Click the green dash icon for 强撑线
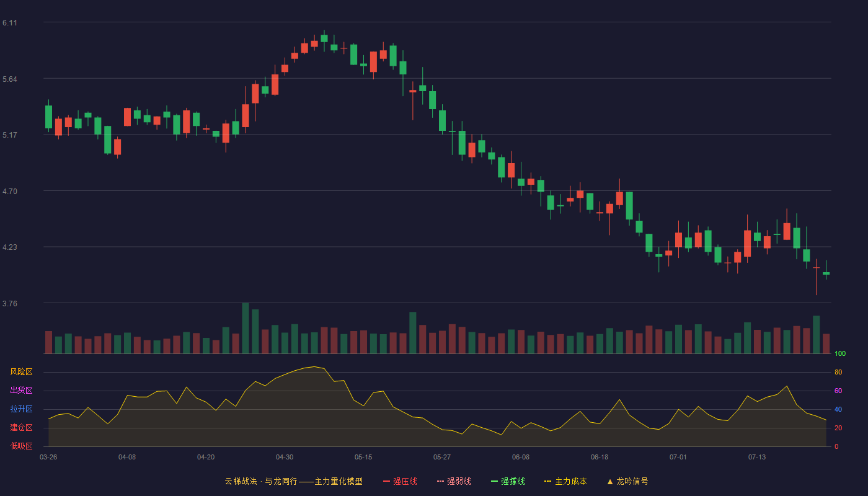Image resolution: width=868 pixels, height=496 pixels. pyautogui.click(x=494, y=481)
